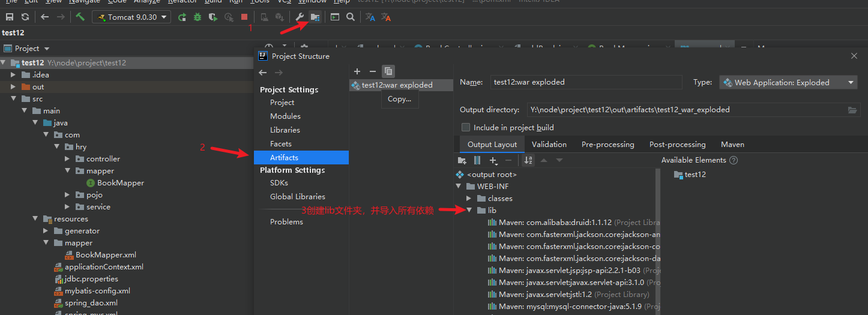Click the red Stop icon
Screen dimensions: 868x315
click(244, 17)
